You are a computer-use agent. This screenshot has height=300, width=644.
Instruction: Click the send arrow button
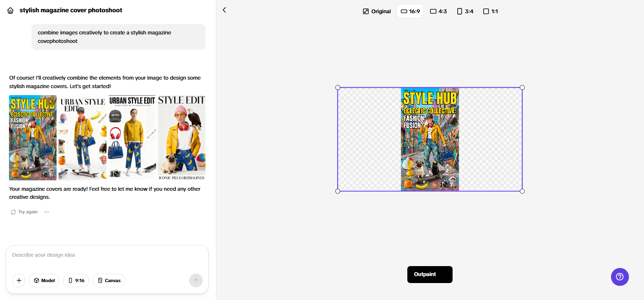pos(196,281)
